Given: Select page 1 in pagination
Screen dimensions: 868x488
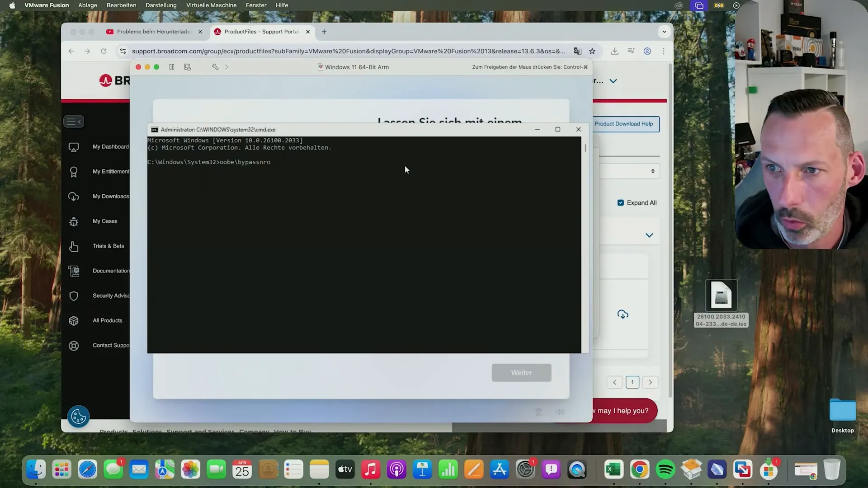Looking at the screenshot, I should pos(632,382).
